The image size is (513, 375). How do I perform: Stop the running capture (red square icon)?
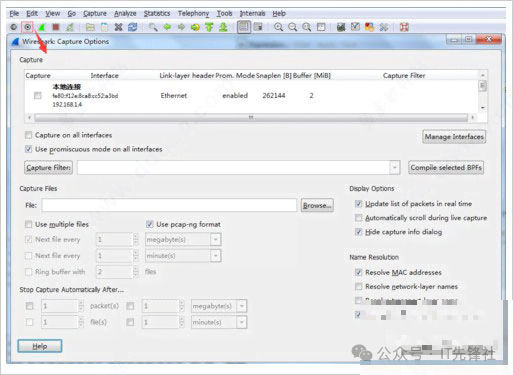pyautogui.click(x=56, y=27)
